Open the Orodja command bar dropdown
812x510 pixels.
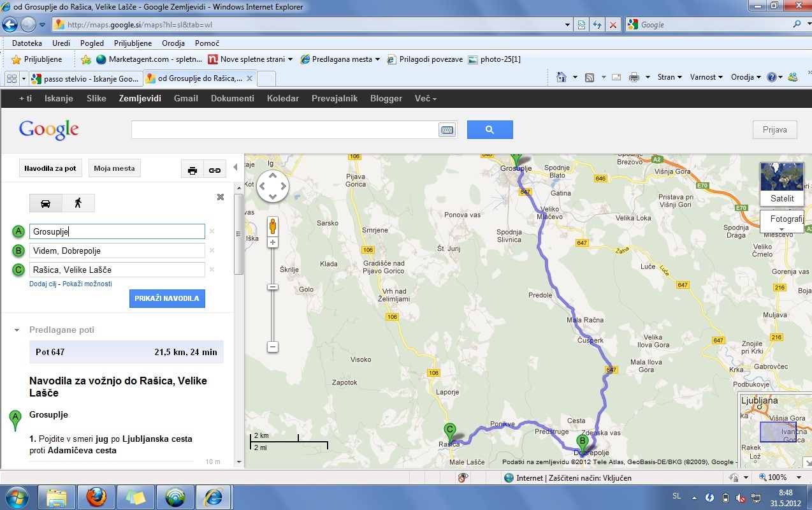[746, 77]
